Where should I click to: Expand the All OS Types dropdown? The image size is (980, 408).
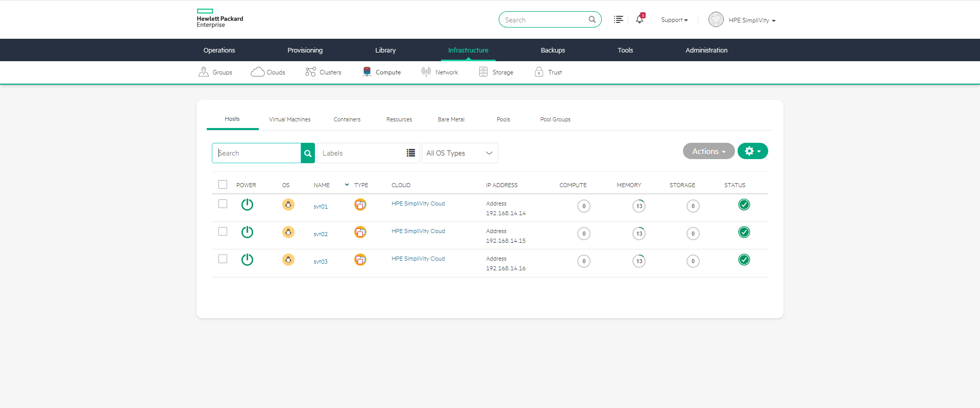[459, 153]
